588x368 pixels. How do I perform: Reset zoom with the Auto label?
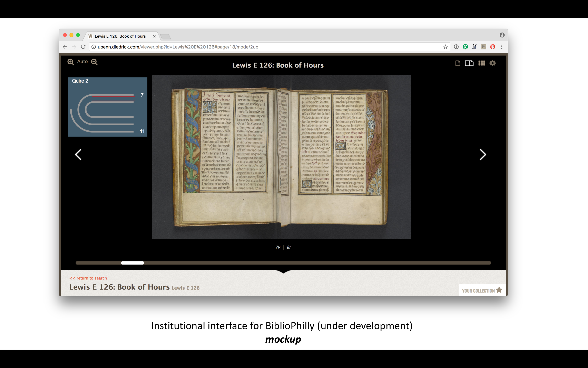(82, 62)
